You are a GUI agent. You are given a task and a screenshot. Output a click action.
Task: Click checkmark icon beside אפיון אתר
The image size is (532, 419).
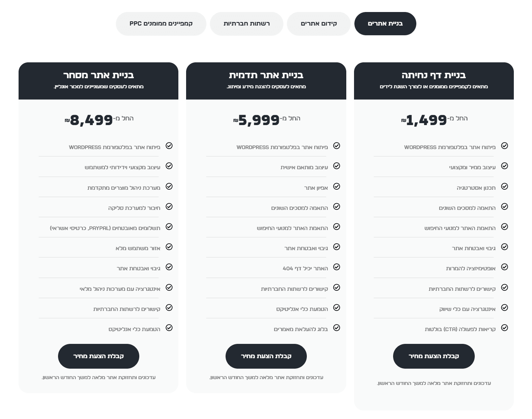337,186
